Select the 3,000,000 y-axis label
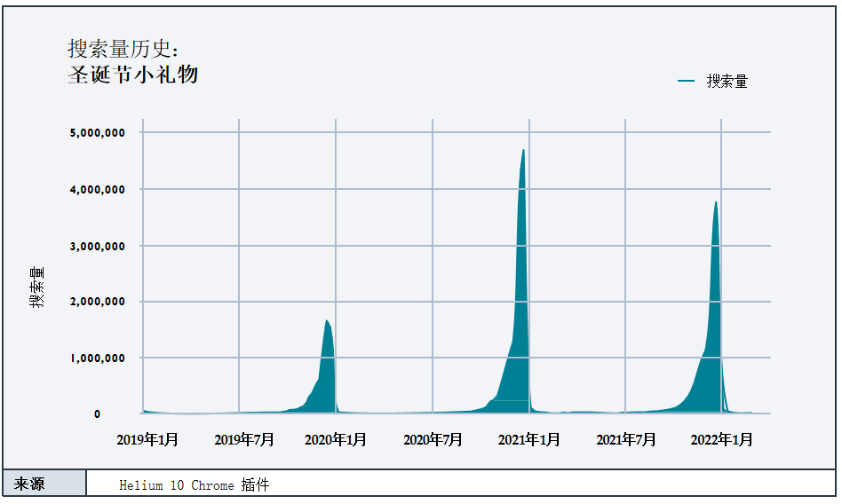 (x=97, y=246)
